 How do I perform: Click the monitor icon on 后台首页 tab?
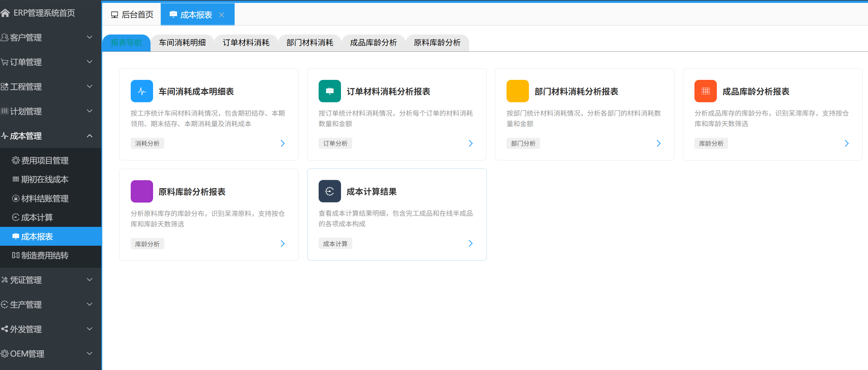pos(114,15)
